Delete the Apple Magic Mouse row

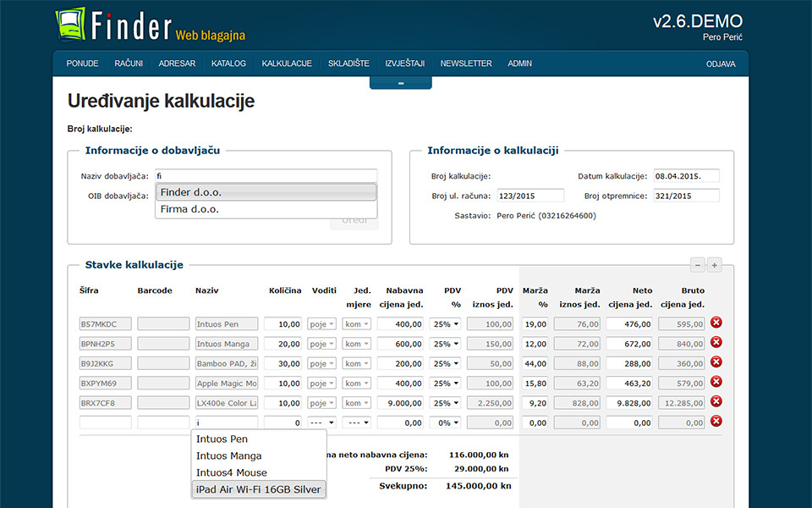tap(716, 382)
